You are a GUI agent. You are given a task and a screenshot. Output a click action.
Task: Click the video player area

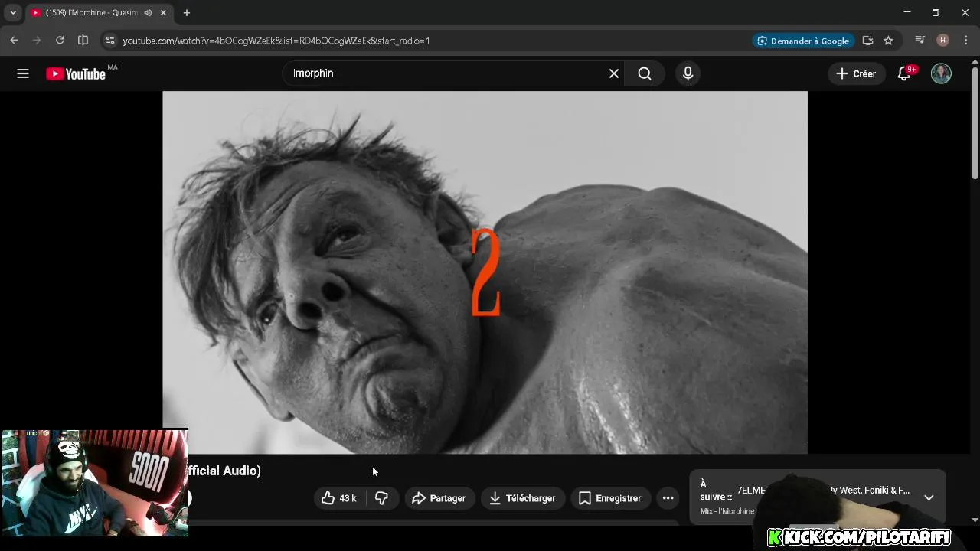485,272
